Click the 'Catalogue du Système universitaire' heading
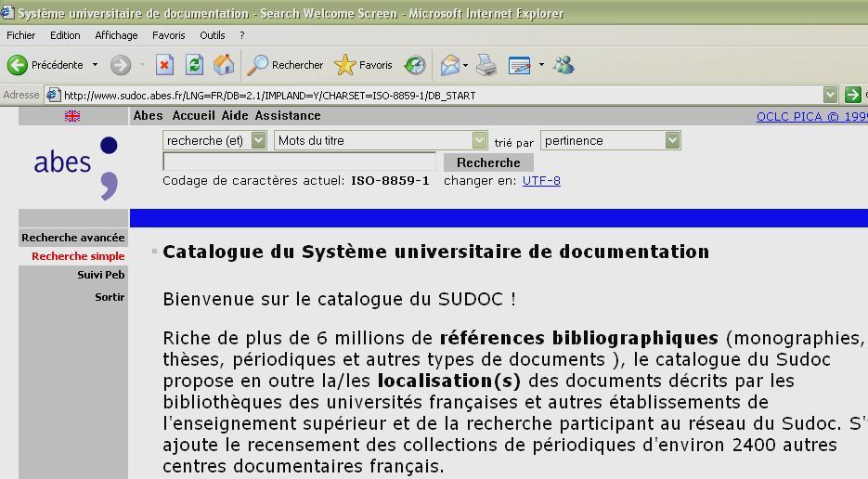Screen dimensions: 868x479 [x=436, y=252]
